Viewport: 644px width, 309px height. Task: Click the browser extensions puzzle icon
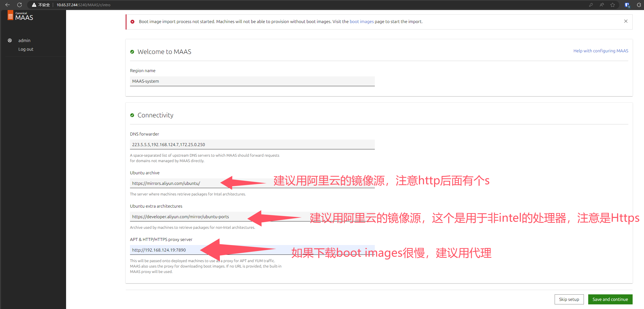click(x=639, y=5)
